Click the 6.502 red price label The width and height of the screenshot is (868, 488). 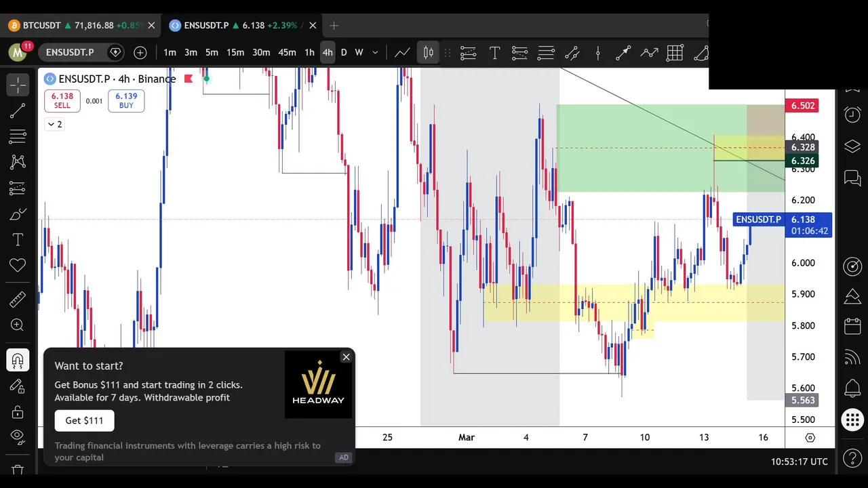click(803, 105)
